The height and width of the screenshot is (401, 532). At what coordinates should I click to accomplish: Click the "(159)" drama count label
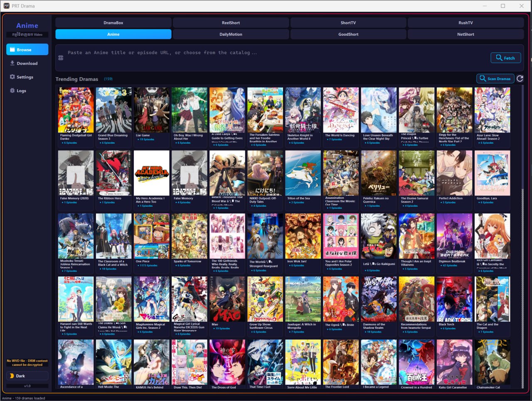click(x=108, y=79)
